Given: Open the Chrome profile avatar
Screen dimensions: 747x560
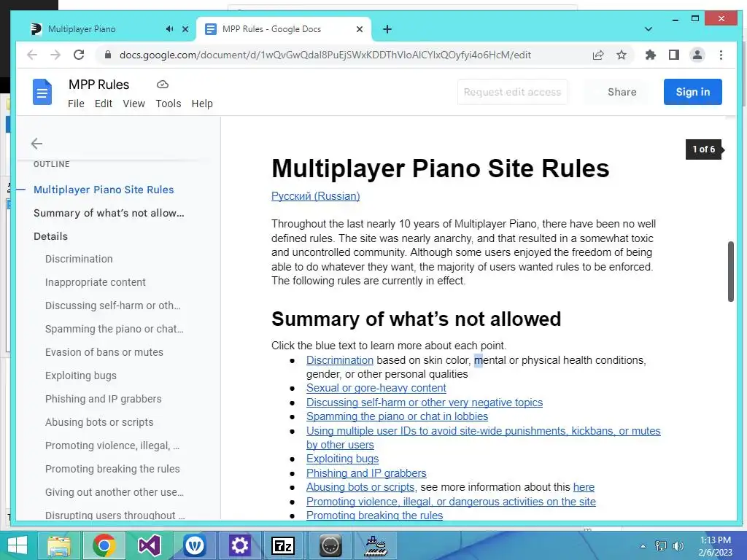Looking at the screenshot, I should coord(697,55).
